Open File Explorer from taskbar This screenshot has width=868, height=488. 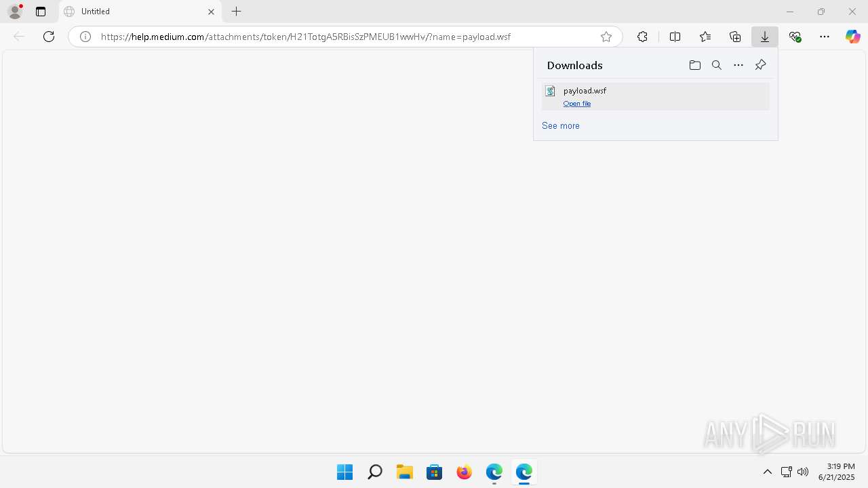click(x=404, y=472)
